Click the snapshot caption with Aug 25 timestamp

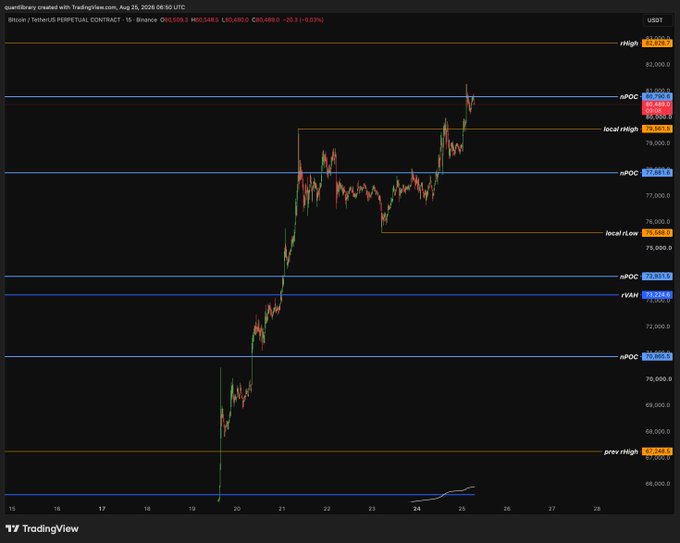point(95,7)
